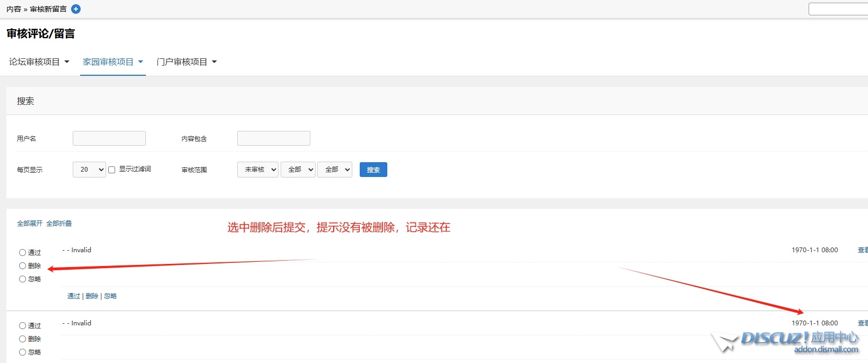Open the 论坛审核项目 dropdown tab
The image size is (868, 363).
click(x=39, y=62)
